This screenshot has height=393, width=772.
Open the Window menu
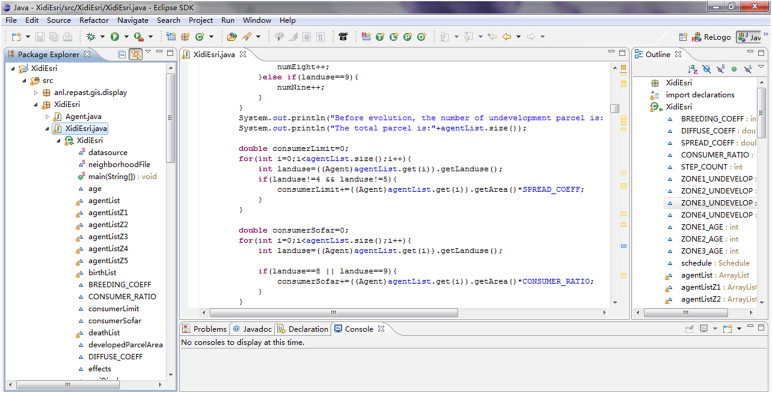click(x=257, y=20)
